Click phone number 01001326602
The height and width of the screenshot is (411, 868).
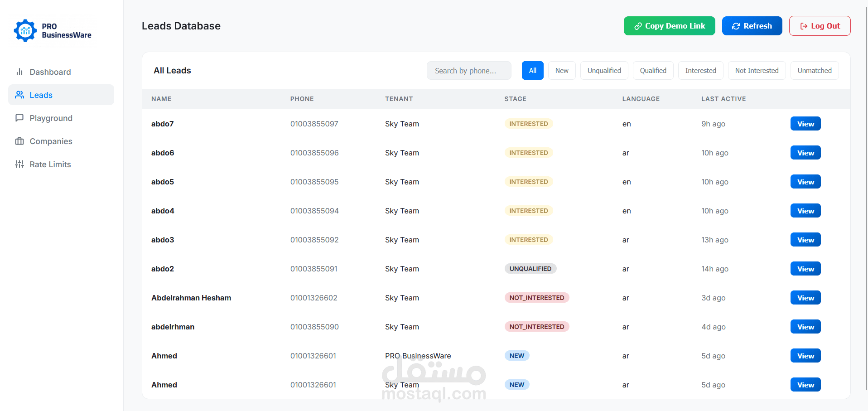tap(314, 298)
